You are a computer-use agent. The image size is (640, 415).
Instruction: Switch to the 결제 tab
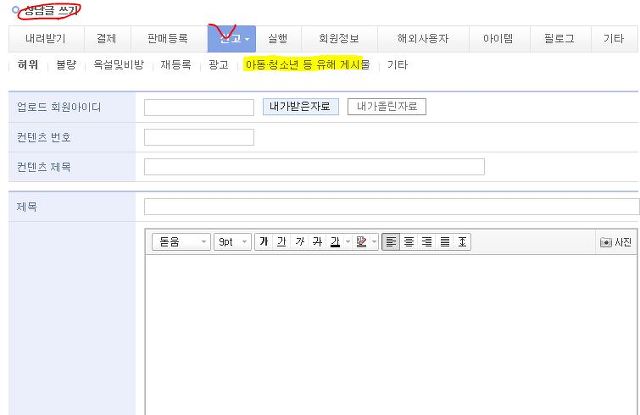(107, 39)
